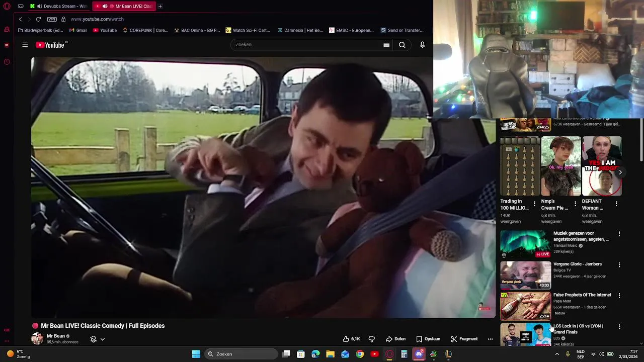644x362 pixels.
Task: Show hidden system tray icons
Action: click(x=557, y=354)
